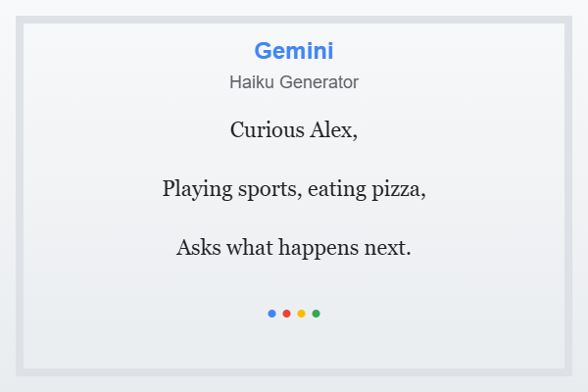Select the yellow dot indicator

click(301, 314)
